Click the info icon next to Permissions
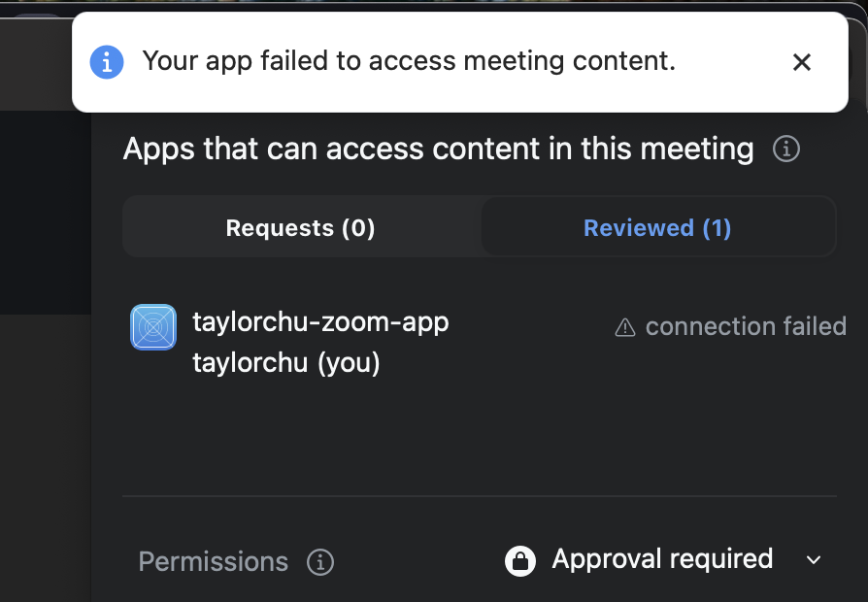 click(x=320, y=562)
